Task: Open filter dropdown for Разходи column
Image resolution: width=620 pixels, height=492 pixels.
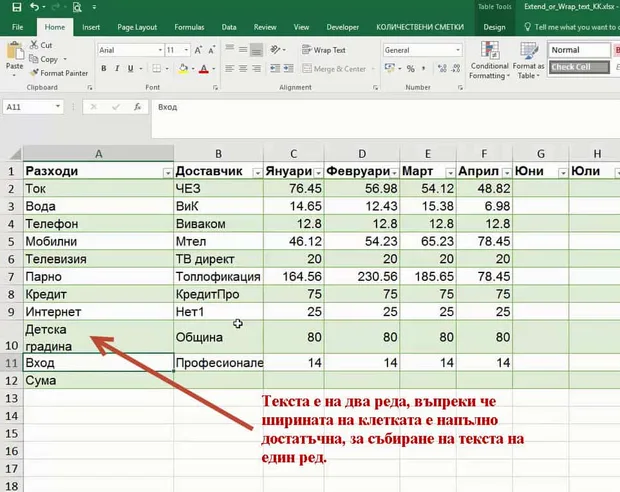Action: tap(168, 173)
